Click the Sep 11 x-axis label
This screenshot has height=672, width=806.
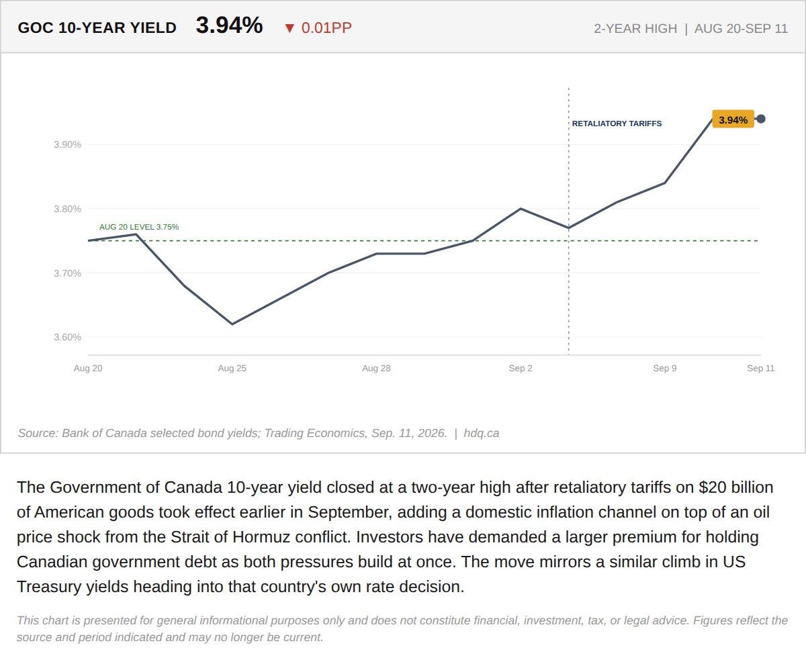(761, 369)
